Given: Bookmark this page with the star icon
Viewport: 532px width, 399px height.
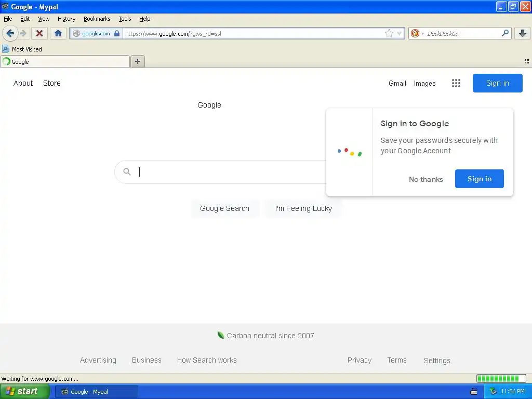Looking at the screenshot, I should [x=389, y=33].
